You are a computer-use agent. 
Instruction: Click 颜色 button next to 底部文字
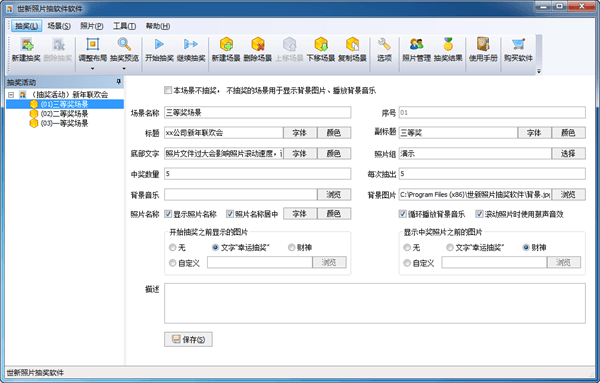pyautogui.click(x=334, y=153)
